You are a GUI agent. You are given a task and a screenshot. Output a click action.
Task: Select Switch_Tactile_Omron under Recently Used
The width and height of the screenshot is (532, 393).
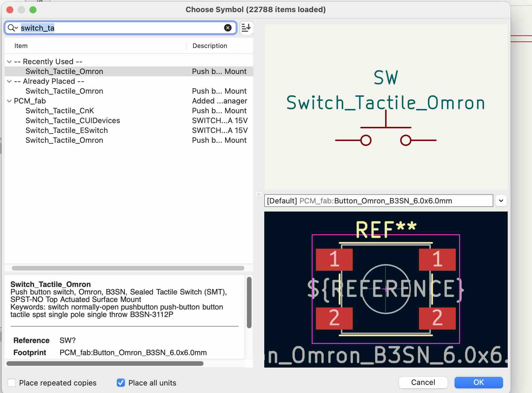(129, 71)
